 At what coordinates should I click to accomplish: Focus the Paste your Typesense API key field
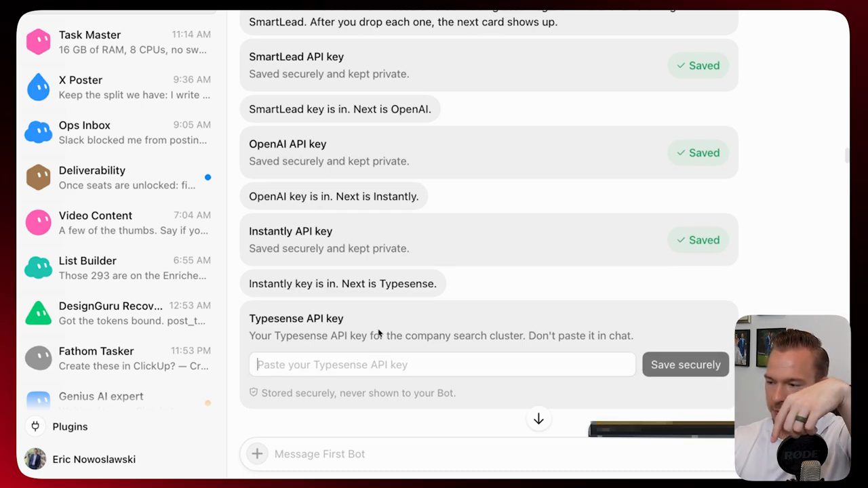pyautogui.click(x=442, y=365)
